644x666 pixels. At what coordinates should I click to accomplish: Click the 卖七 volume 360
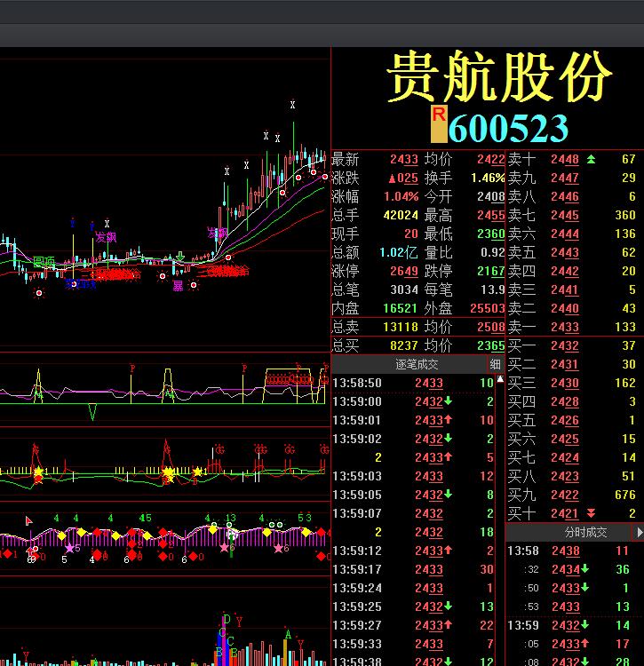click(x=624, y=216)
